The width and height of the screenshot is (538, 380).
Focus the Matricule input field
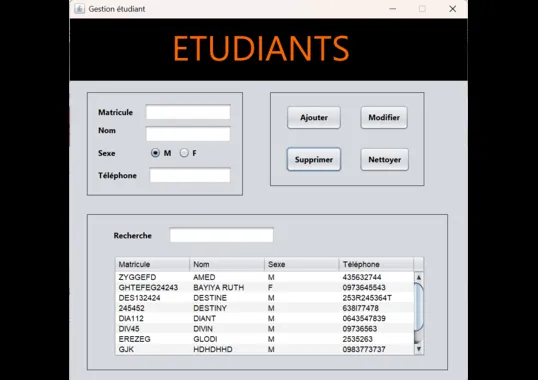[x=188, y=112]
